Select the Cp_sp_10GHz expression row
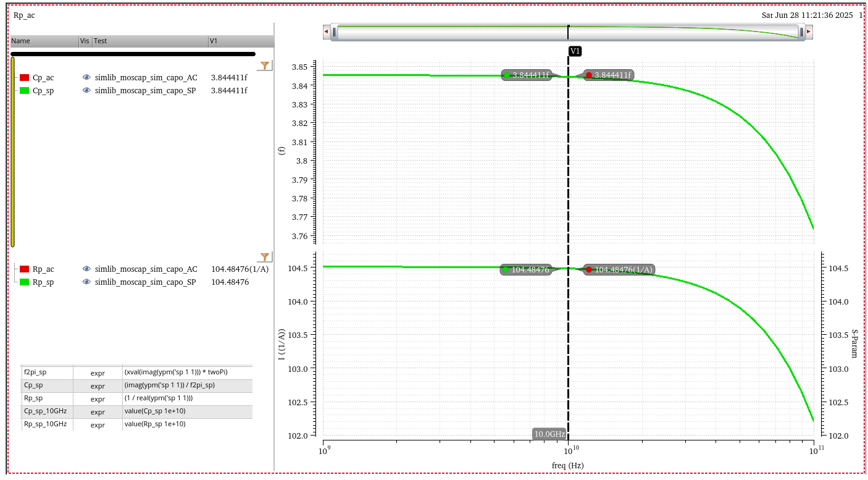The image size is (868, 480). point(44,411)
